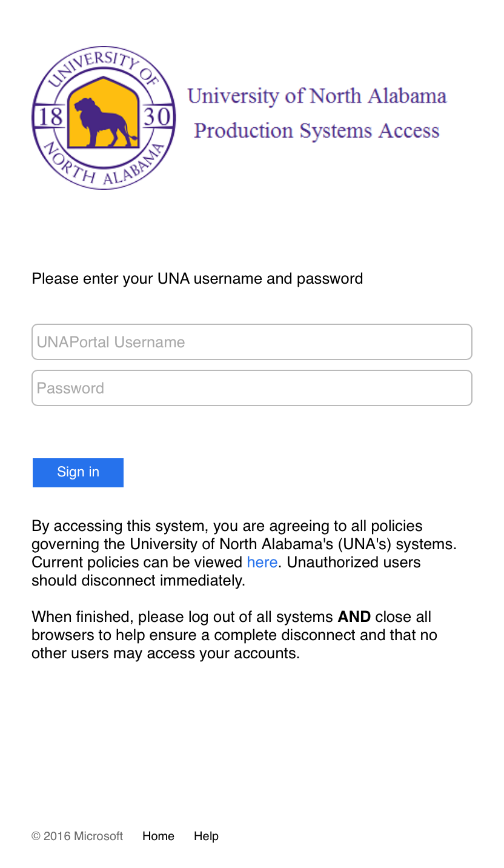
Task: Click the "Please enter your UNA username" prompt
Action: tap(197, 279)
